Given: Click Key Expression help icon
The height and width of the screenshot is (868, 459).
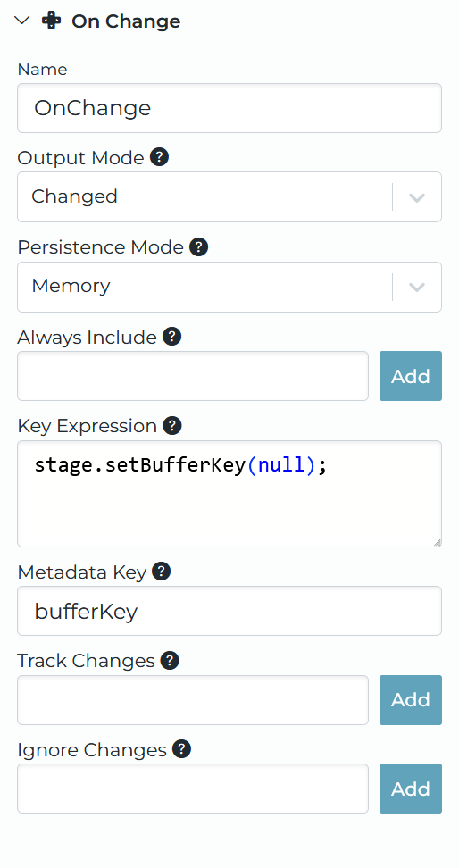Looking at the screenshot, I should click(172, 426).
